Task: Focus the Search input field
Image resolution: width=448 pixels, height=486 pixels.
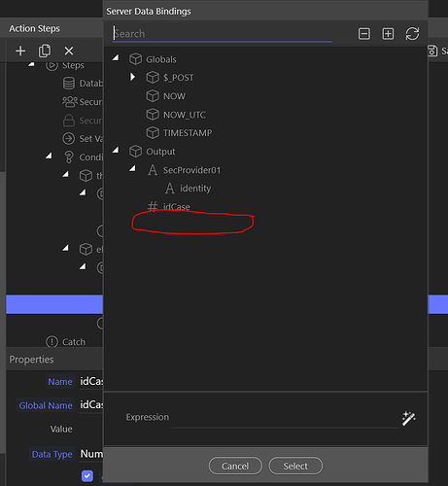Action: coord(223,34)
